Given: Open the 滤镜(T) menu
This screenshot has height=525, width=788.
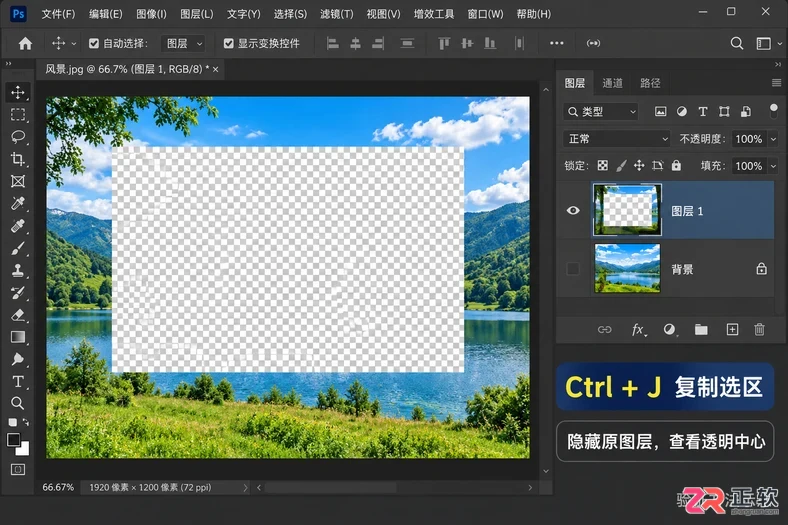Looking at the screenshot, I should click(336, 14).
